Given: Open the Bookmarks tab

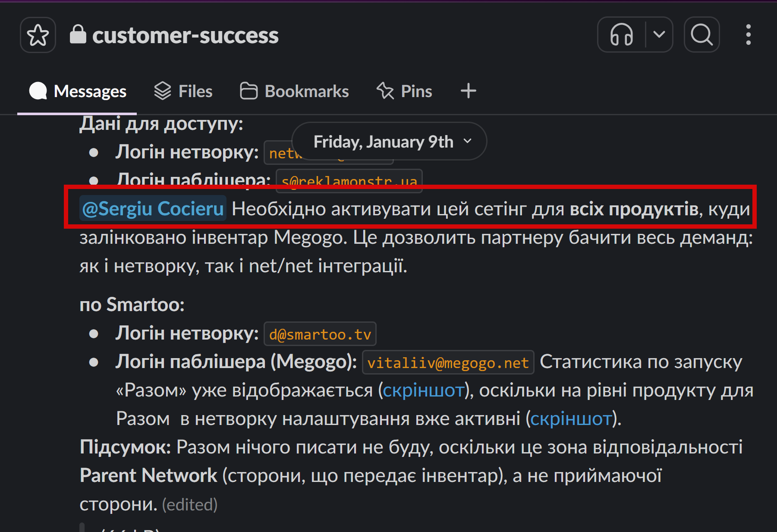Looking at the screenshot, I should 295,91.
